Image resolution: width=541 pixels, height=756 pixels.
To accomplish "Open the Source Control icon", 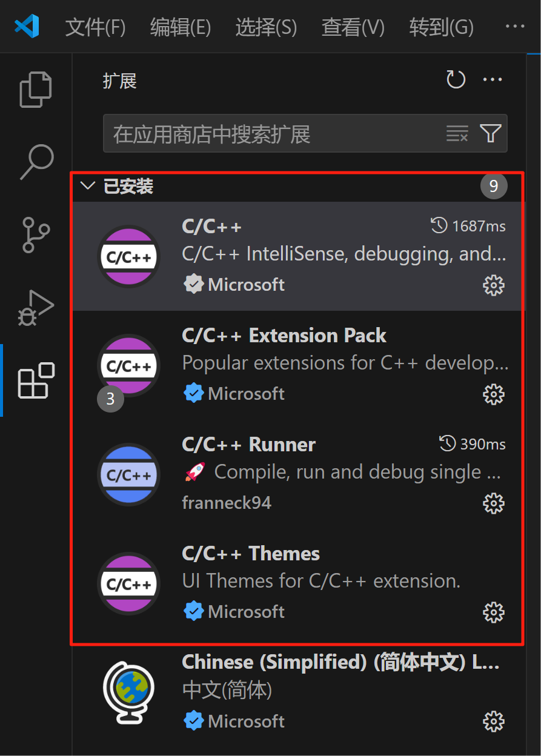I will 36,235.
